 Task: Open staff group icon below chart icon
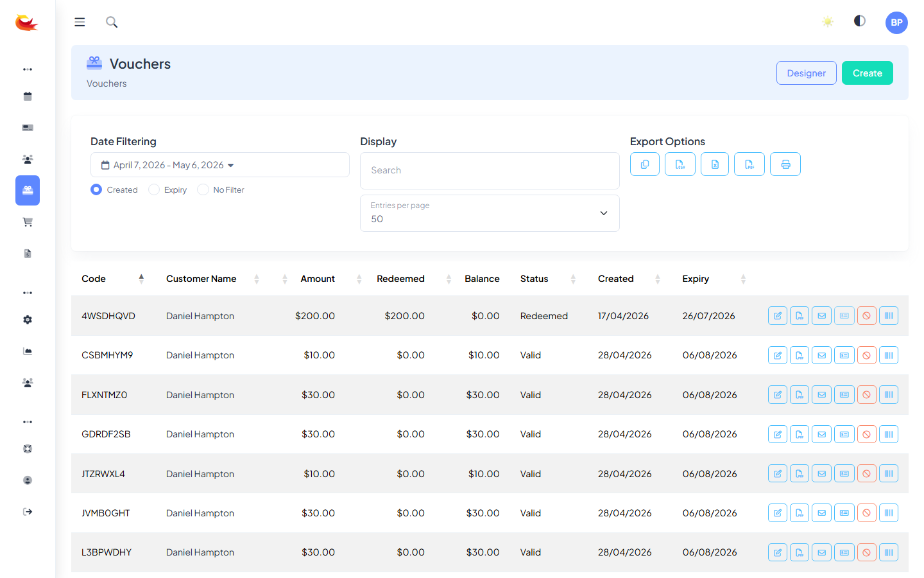(x=28, y=383)
